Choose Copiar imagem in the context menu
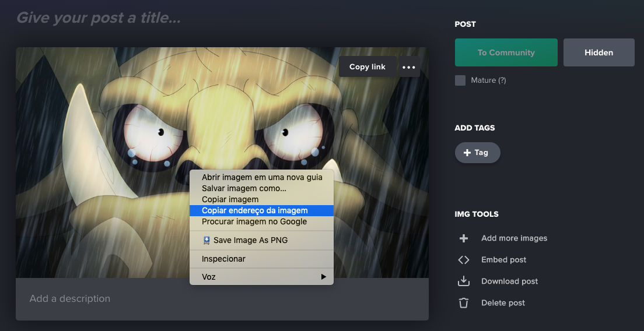Image resolution: width=644 pixels, height=331 pixels. (261, 199)
